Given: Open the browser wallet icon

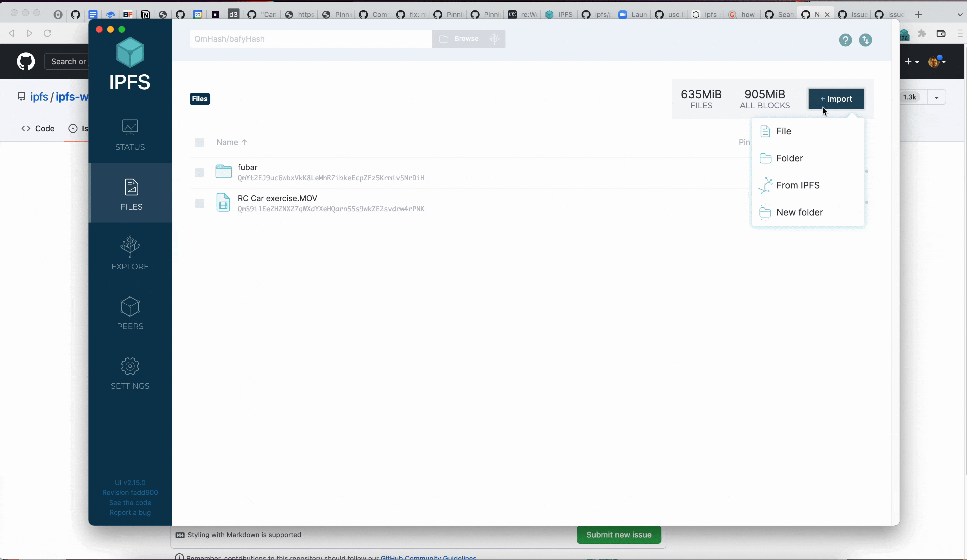Looking at the screenshot, I should click(x=941, y=34).
